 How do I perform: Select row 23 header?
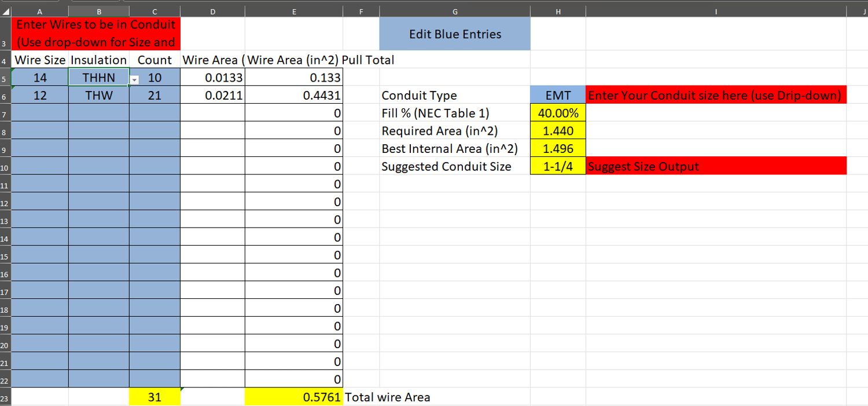tap(5, 397)
